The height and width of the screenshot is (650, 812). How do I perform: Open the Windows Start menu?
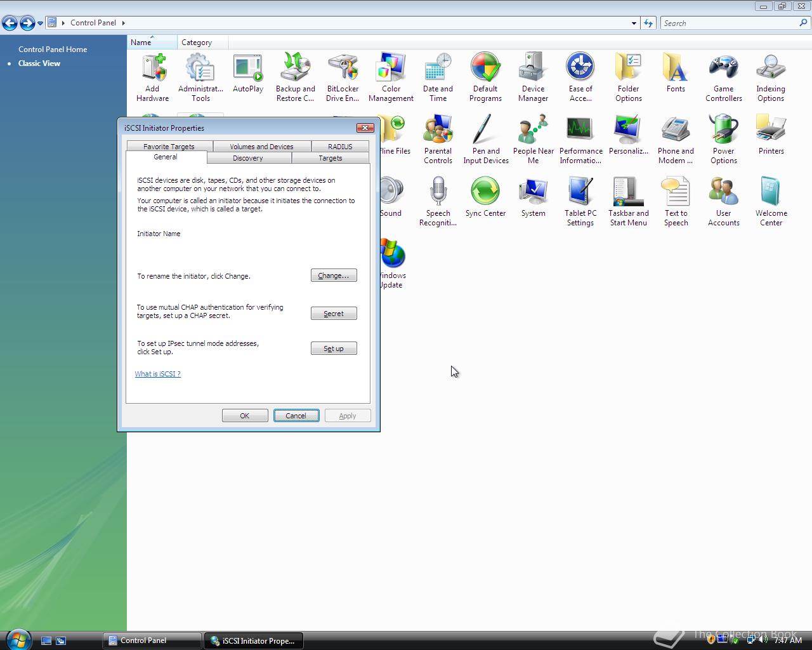18,639
